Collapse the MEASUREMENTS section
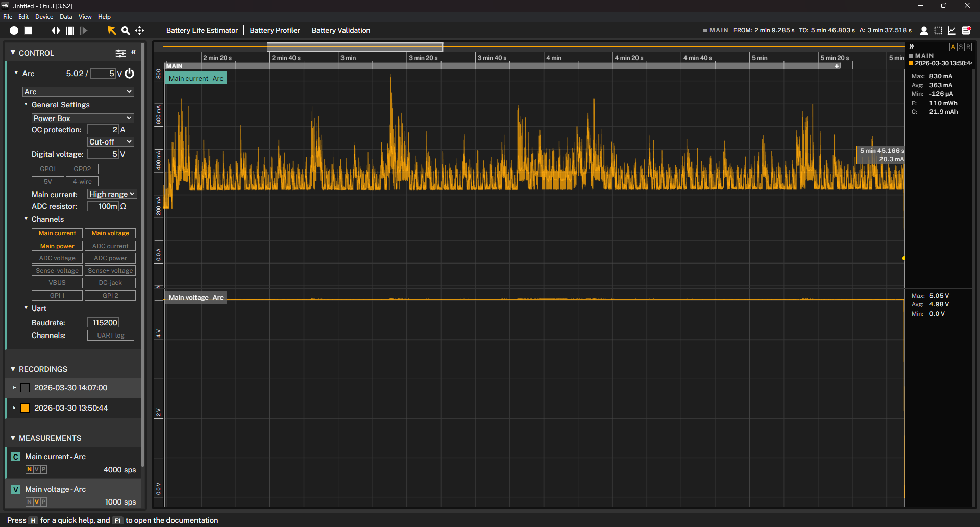Screen dimensions: 980x527 click(13, 438)
